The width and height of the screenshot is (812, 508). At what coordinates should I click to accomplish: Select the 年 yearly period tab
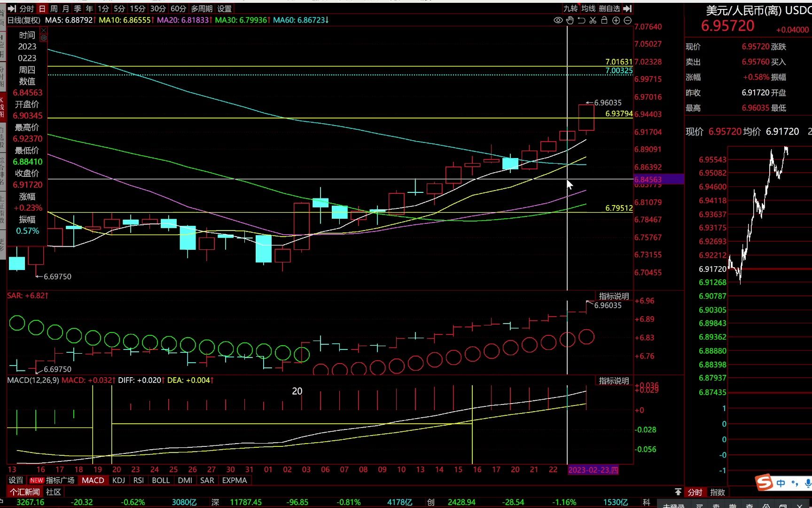pyautogui.click(x=89, y=8)
